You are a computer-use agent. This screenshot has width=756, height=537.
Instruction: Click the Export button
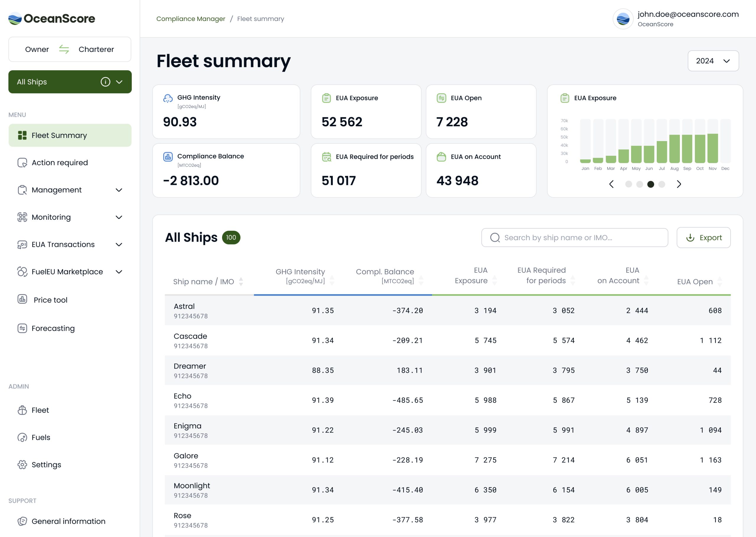pyautogui.click(x=703, y=238)
